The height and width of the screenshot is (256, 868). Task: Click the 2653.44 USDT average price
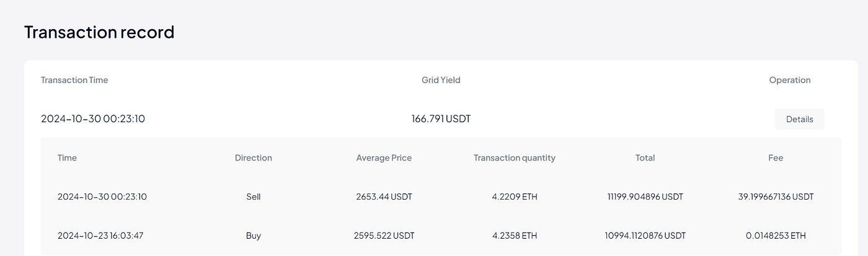click(x=384, y=197)
